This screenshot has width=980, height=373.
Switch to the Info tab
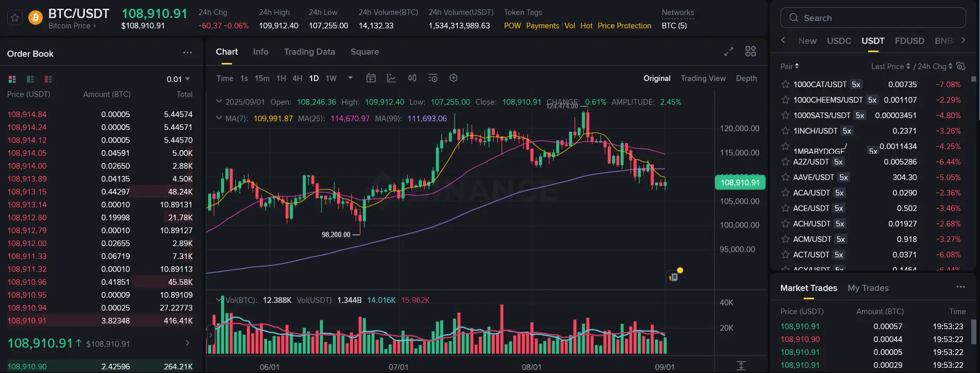point(261,52)
